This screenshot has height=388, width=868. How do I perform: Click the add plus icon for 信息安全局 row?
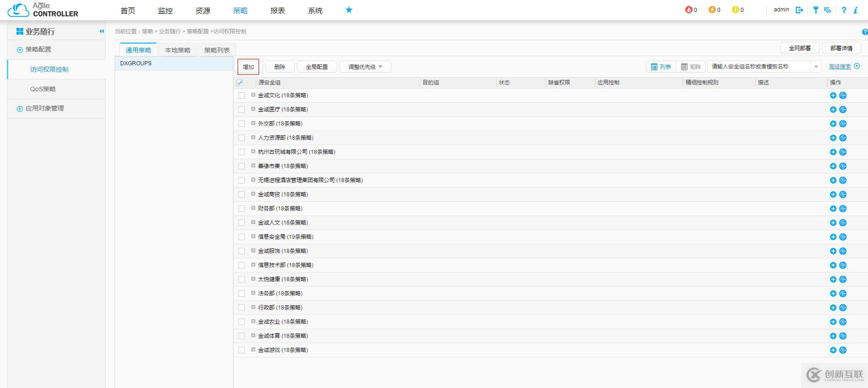coord(833,237)
